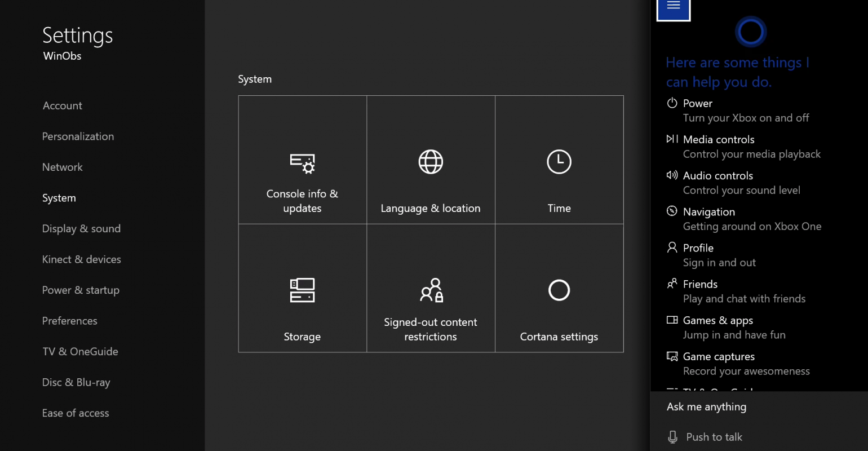Click the Audio controls speaker icon

672,175
